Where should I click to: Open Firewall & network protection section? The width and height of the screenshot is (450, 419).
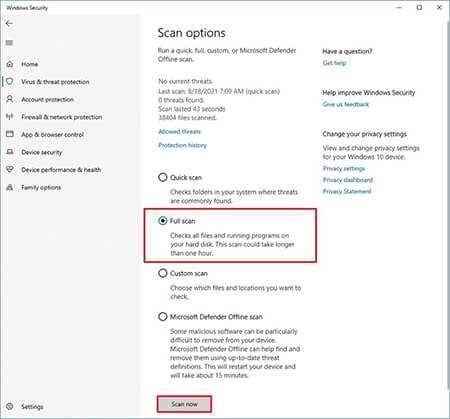[62, 117]
